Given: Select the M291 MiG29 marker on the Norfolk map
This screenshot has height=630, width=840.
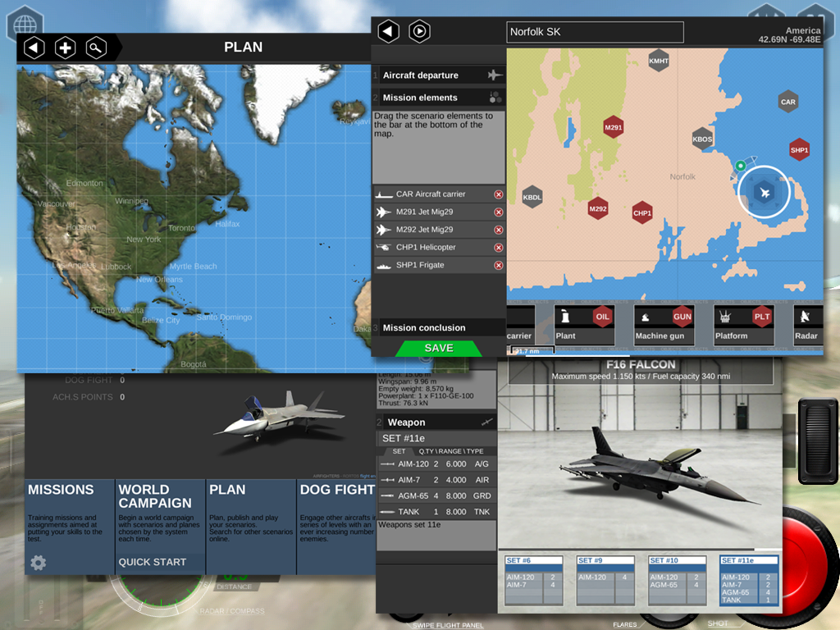Looking at the screenshot, I should pyautogui.click(x=614, y=126).
